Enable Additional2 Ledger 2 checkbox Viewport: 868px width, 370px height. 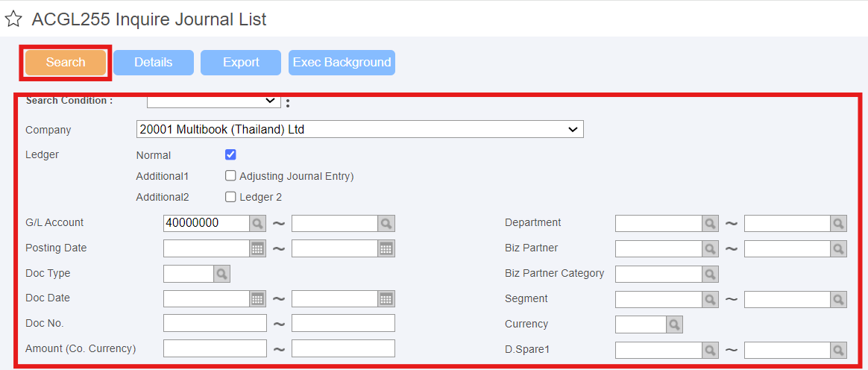pyautogui.click(x=231, y=197)
